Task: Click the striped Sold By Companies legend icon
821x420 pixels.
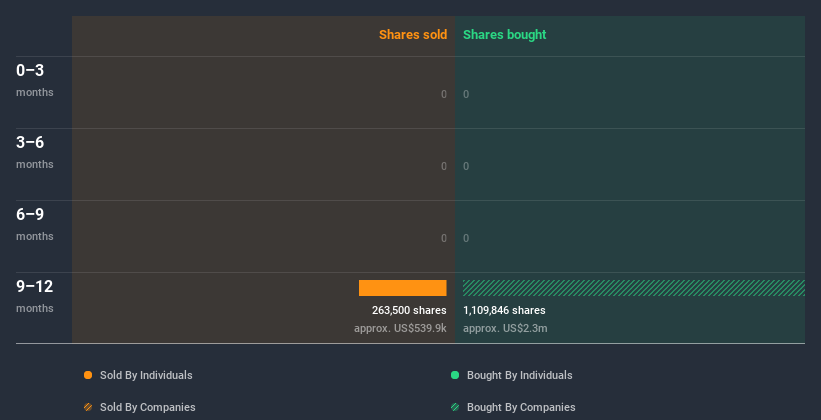Action: [88, 407]
